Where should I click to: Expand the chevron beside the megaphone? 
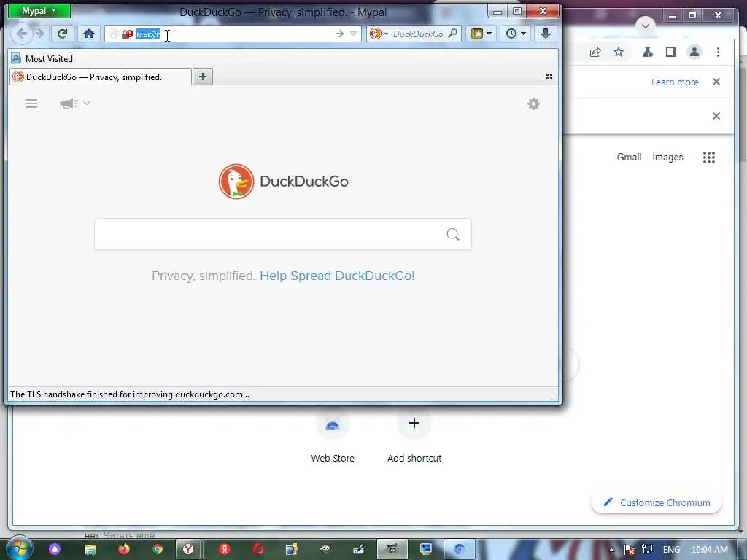(x=87, y=103)
